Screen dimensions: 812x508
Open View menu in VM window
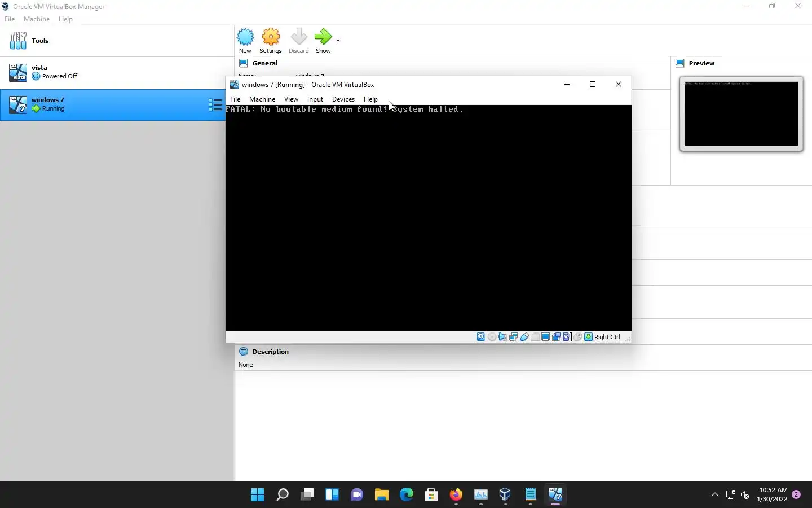tap(291, 99)
